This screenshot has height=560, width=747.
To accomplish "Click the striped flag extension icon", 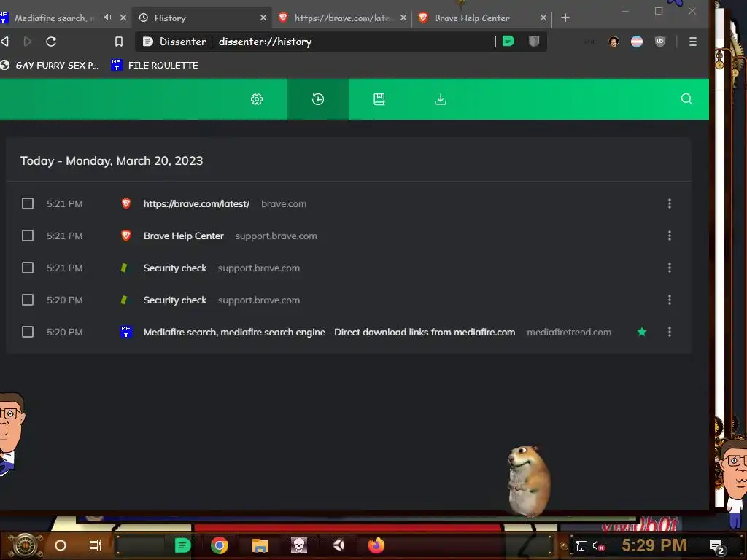I will [636, 42].
